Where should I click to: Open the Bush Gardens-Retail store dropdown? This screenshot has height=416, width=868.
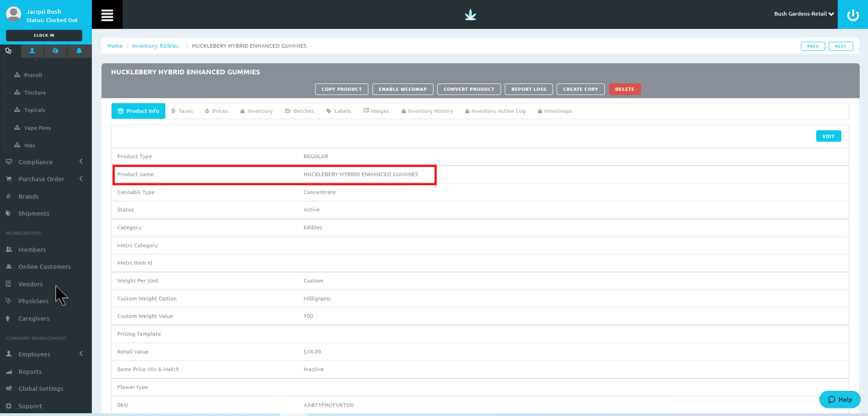tap(804, 14)
